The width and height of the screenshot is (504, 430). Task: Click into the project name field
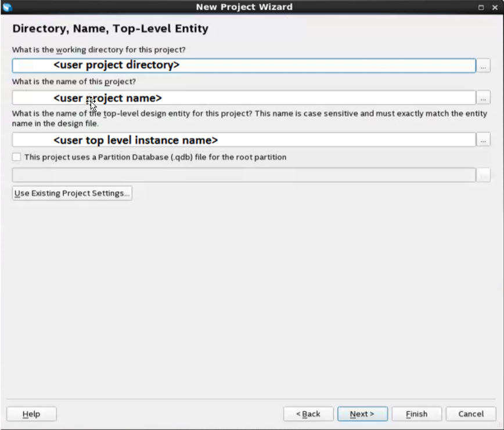[244, 97]
